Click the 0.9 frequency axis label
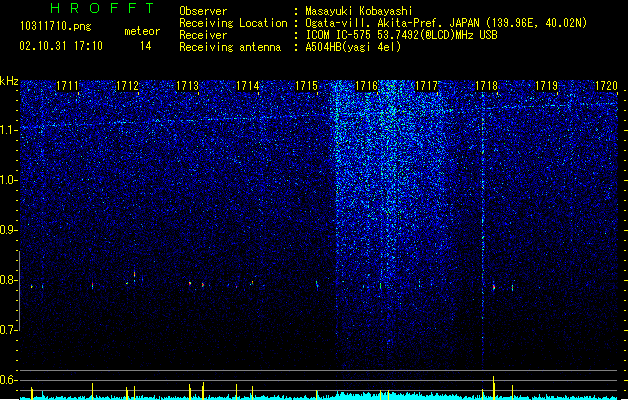 [9, 230]
